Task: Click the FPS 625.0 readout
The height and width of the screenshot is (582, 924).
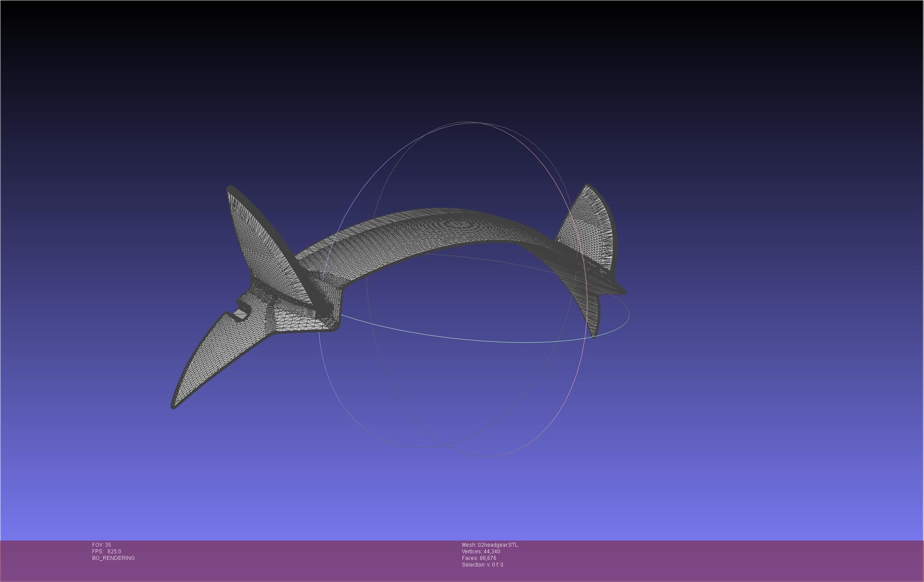Action: pos(106,552)
